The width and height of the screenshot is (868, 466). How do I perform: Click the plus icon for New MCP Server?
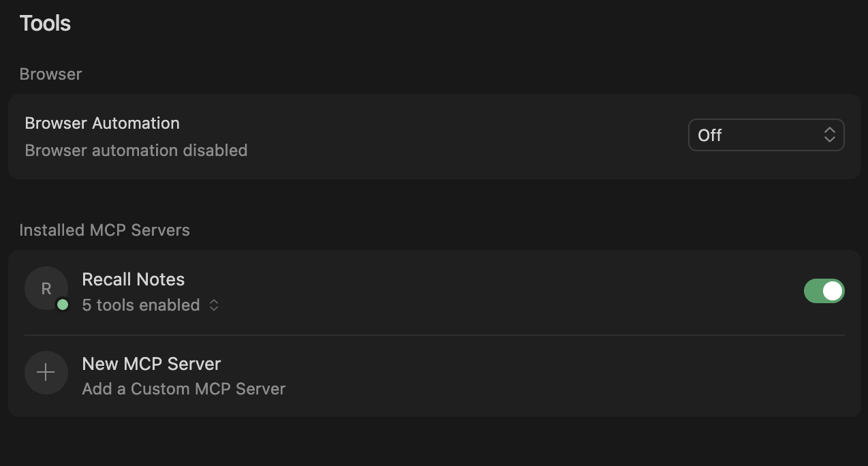pos(46,373)
